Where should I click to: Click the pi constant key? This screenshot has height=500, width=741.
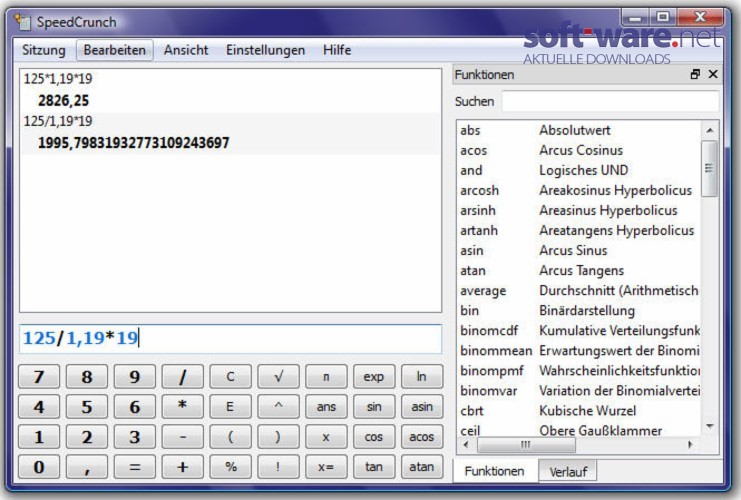326,377
